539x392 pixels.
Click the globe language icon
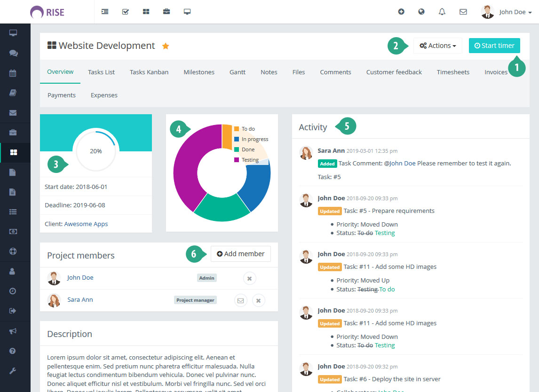pyautogui.click(x=421, y=12)
